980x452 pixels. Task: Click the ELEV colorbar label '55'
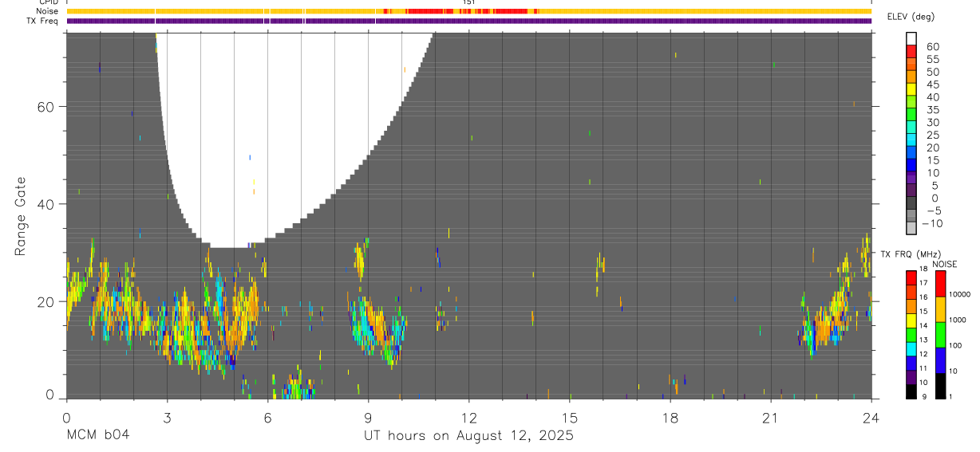coord(933,60)
